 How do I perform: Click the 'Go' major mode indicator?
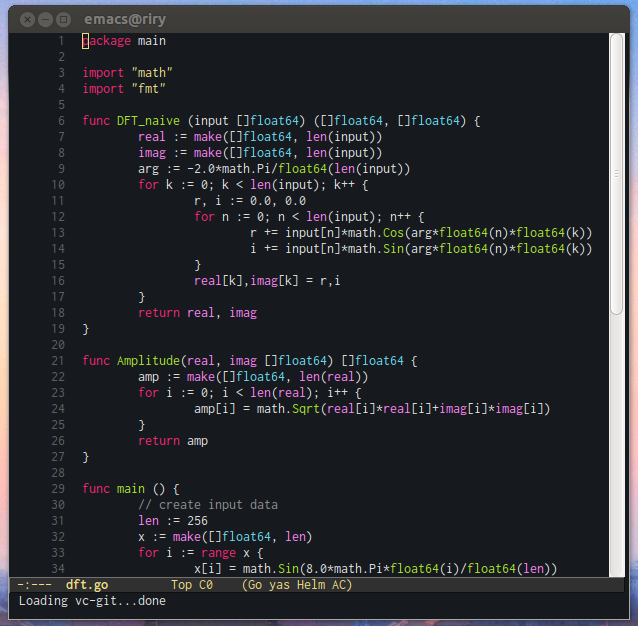click(x=252, y=585)
